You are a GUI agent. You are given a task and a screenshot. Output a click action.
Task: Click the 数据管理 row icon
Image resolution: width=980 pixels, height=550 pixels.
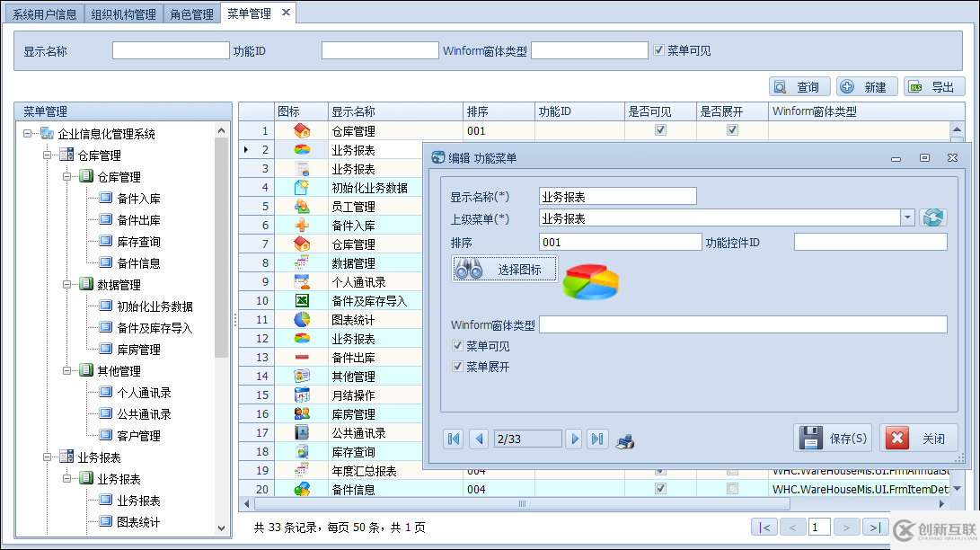tap(302, 263)
